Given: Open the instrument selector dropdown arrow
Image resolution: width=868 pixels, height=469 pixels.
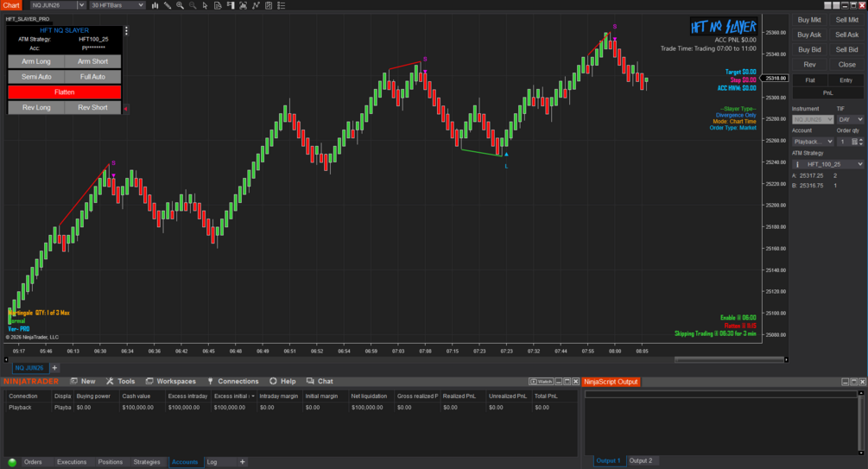Looking at the screenshot, I should tap(81, 5).
